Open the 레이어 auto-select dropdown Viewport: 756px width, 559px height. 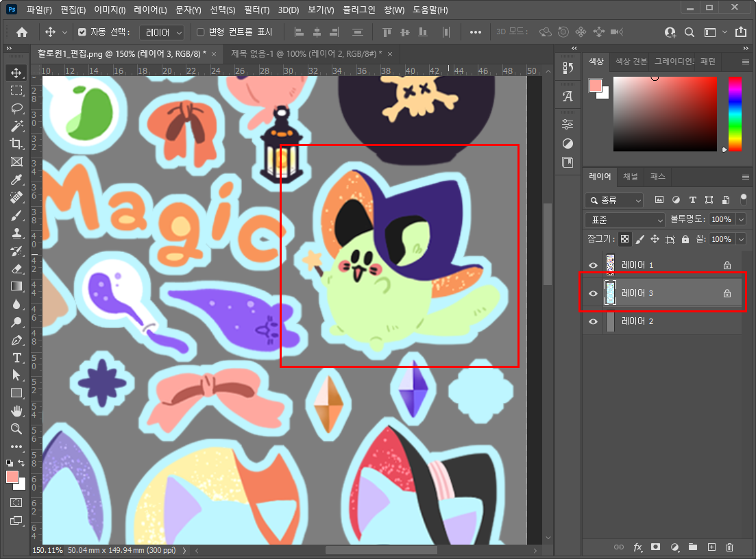click(x=162, y=32)
